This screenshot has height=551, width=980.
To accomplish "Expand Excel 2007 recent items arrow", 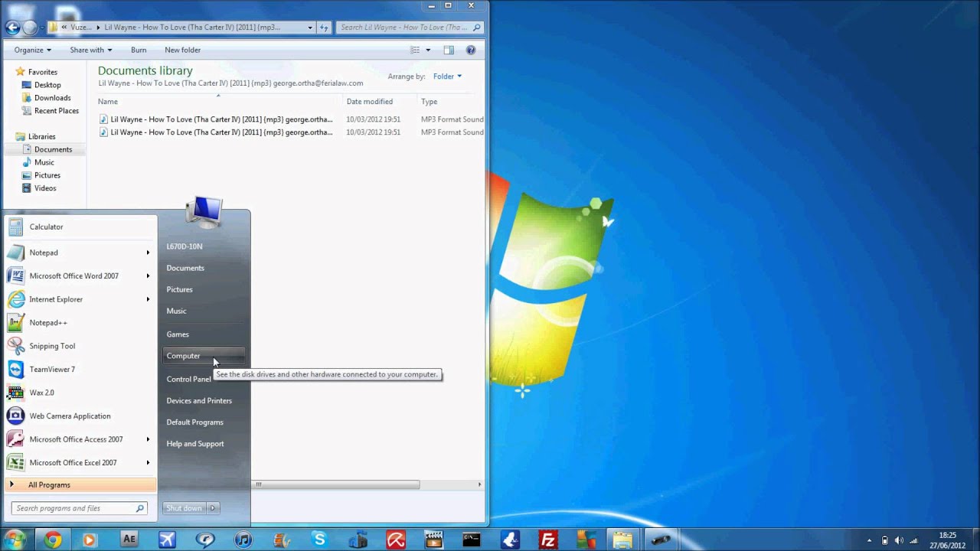I will [x=148, y=462].
